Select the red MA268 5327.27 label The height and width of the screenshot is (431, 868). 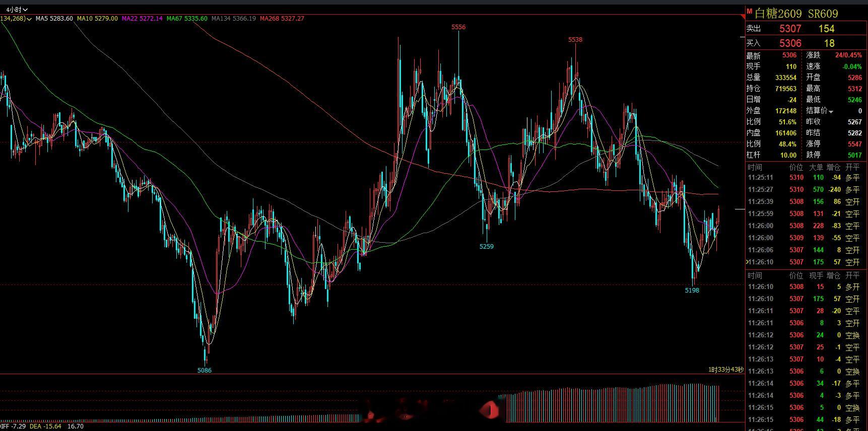click(x=282, y=19)
